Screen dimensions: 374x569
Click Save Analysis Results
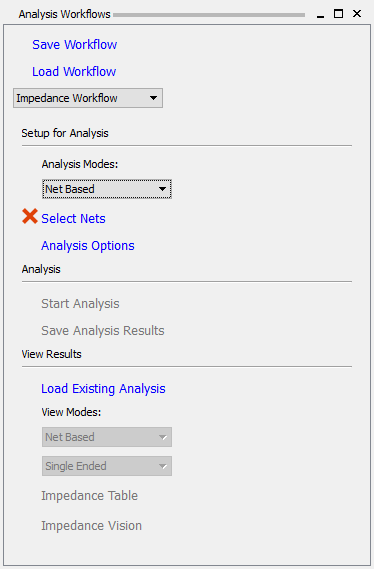[103, 331]
